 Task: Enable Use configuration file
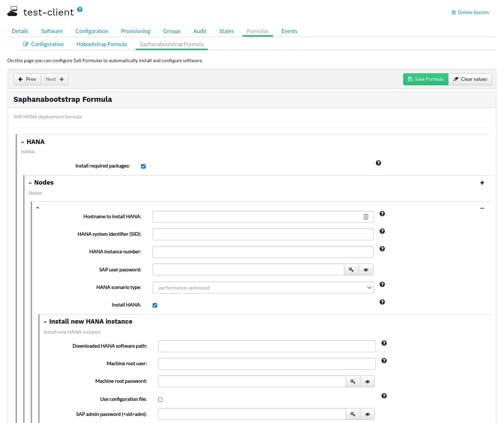(160, 399)
